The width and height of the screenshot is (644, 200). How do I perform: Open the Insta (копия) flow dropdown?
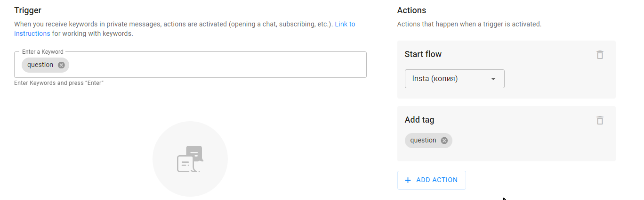click(455, 79)
